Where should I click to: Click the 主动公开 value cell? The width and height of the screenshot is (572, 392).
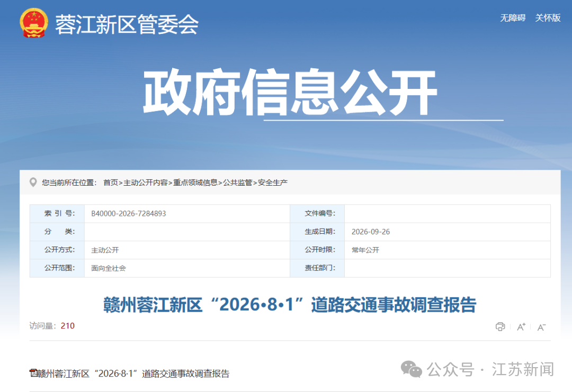point(187,250)
